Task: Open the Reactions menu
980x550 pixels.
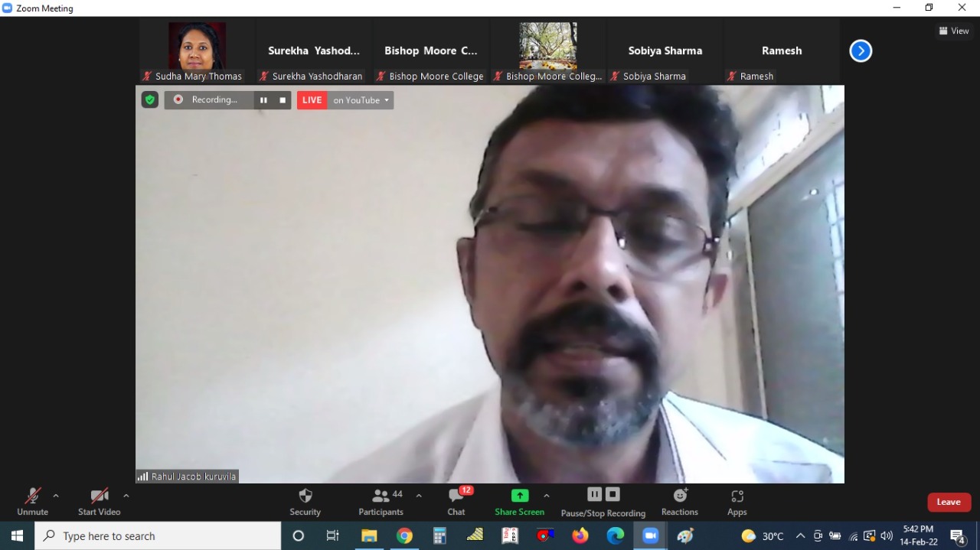Action: [680, 502]
